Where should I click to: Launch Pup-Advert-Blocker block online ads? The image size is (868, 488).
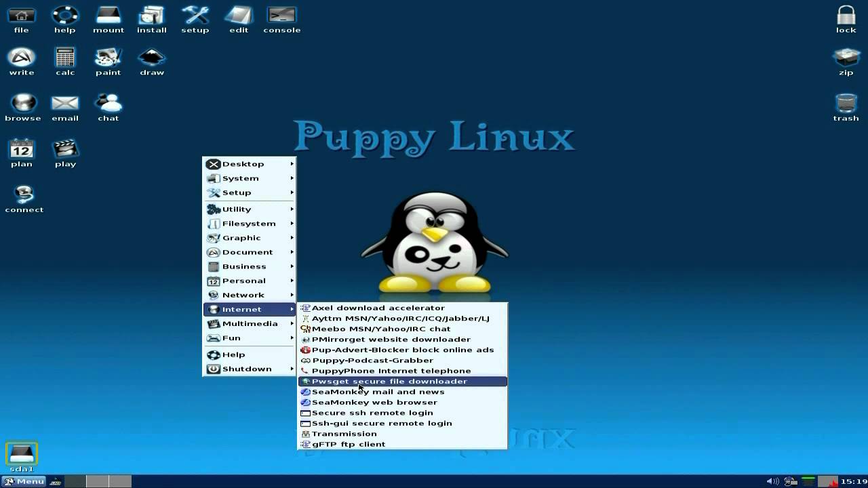click(x=403, y=350)
